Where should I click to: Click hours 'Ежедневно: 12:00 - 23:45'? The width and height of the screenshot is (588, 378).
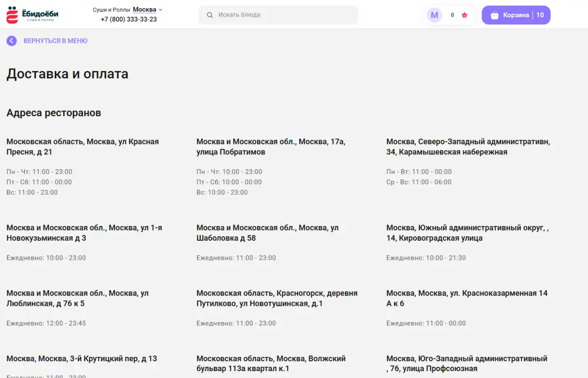pyautogui.click(x=46, y=323)
